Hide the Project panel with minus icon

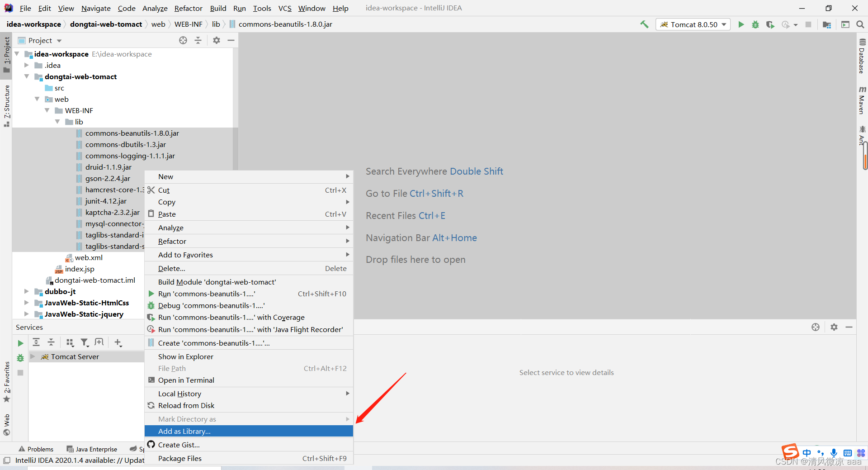(231, 40)
